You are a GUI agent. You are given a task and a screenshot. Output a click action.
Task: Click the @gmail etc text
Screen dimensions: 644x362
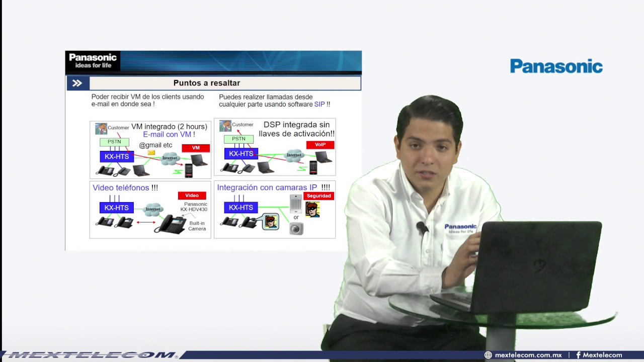[155, 145]
